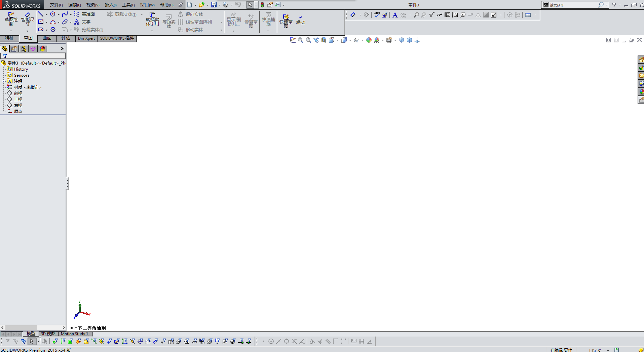This screenshot has height=352, width=644.
Task: Click the Zoom to Fit view icon
Action: [x=301, y=40]
